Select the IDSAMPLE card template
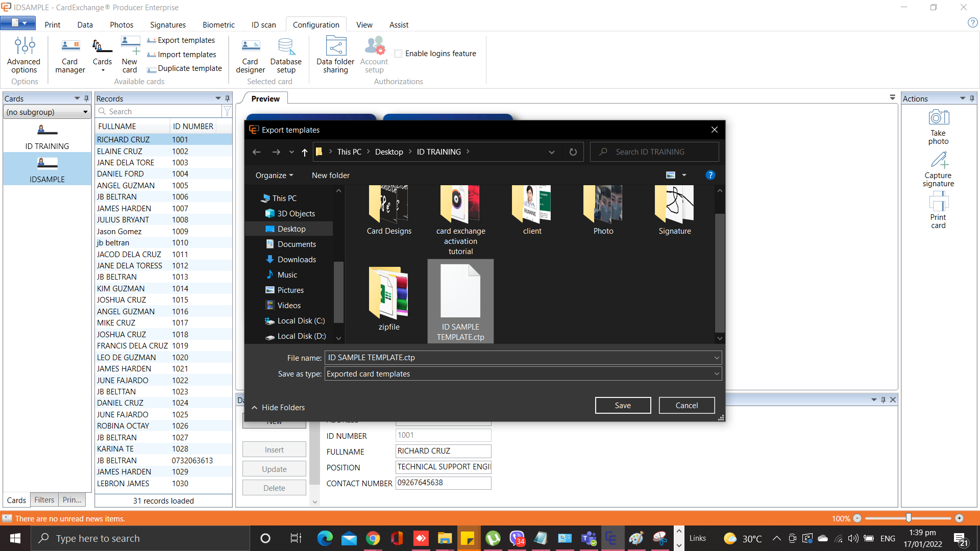This screenshot has height=551, width=980. [x=47, y=169]
